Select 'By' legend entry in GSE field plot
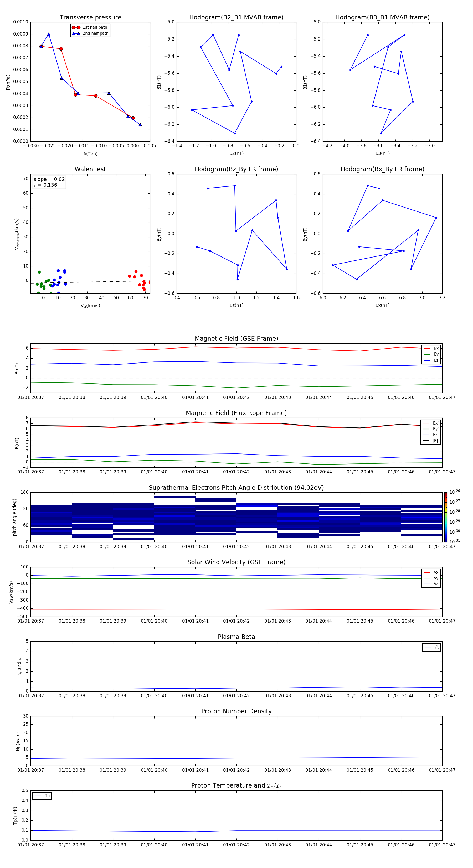 [431, 354]
